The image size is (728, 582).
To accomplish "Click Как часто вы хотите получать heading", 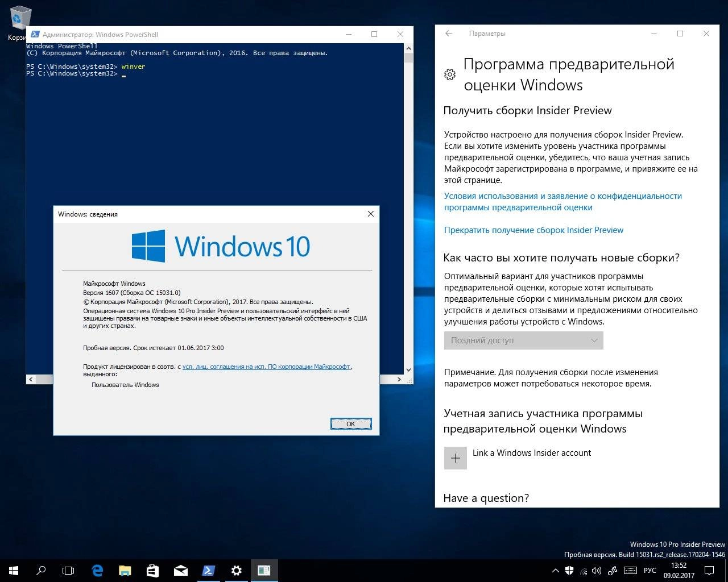I will pyautogui.click(x=561, y=258).
